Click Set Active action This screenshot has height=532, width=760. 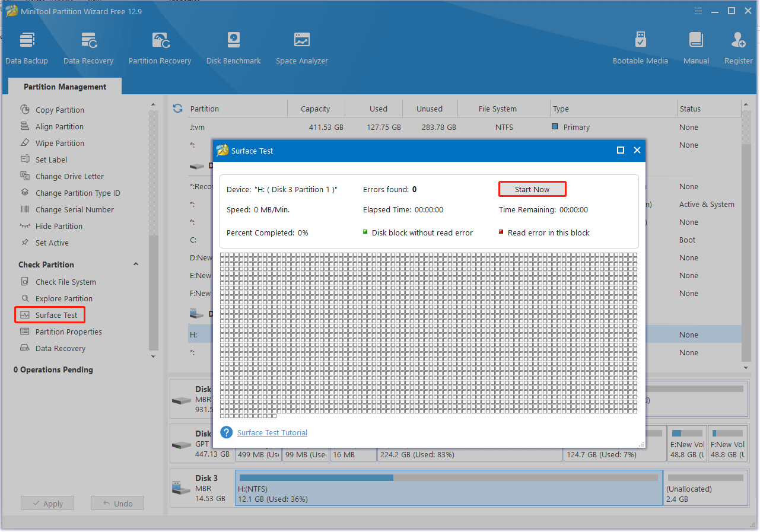tap(52, 243)
